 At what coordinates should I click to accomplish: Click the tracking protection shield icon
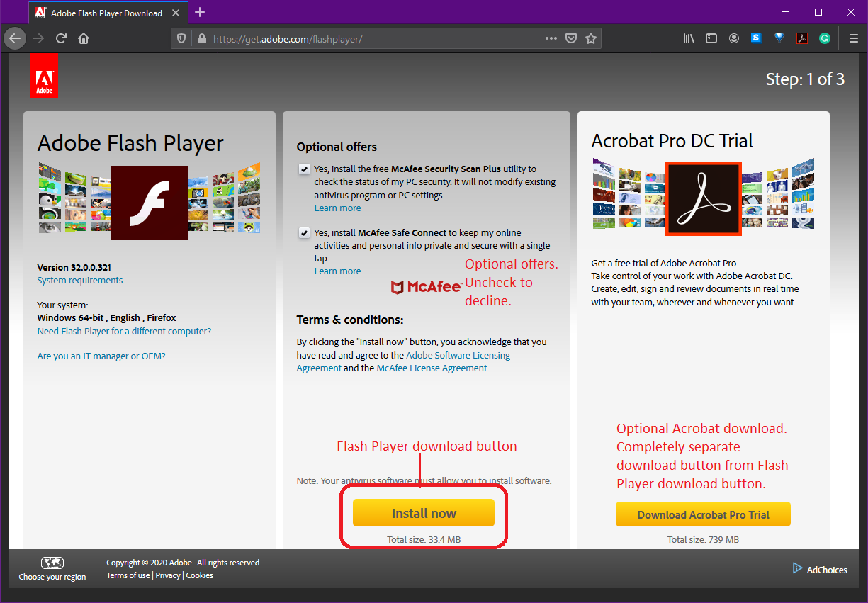[181, 38]
